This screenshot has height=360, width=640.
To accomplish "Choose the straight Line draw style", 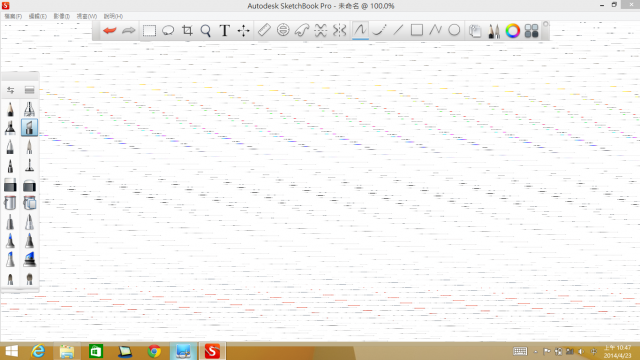I will coord(398,30).
